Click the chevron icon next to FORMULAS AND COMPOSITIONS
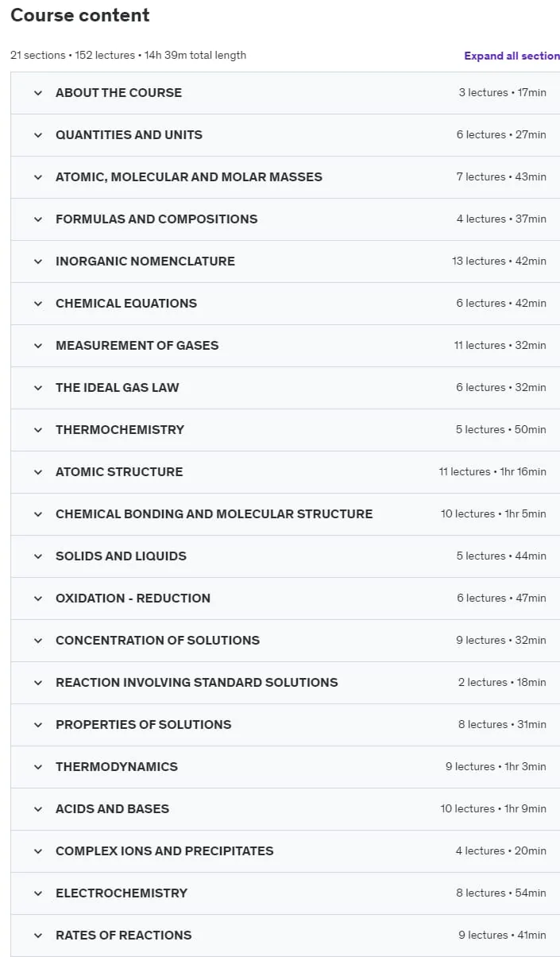Image resolution: width=560 pixels, height=957 pixels. pyautogui.click(x=37, y=219)
